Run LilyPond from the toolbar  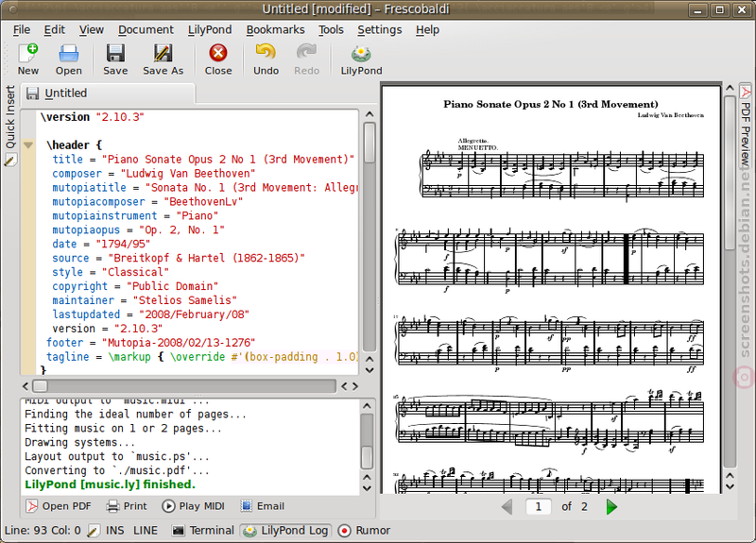click(x=361, y=59)
